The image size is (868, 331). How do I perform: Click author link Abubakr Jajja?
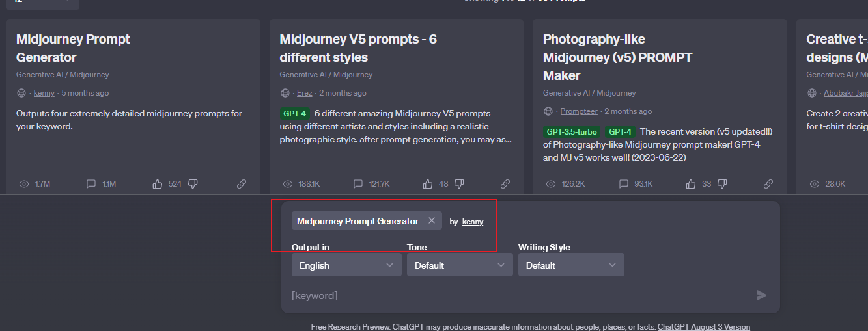click(x=845, y=93)
